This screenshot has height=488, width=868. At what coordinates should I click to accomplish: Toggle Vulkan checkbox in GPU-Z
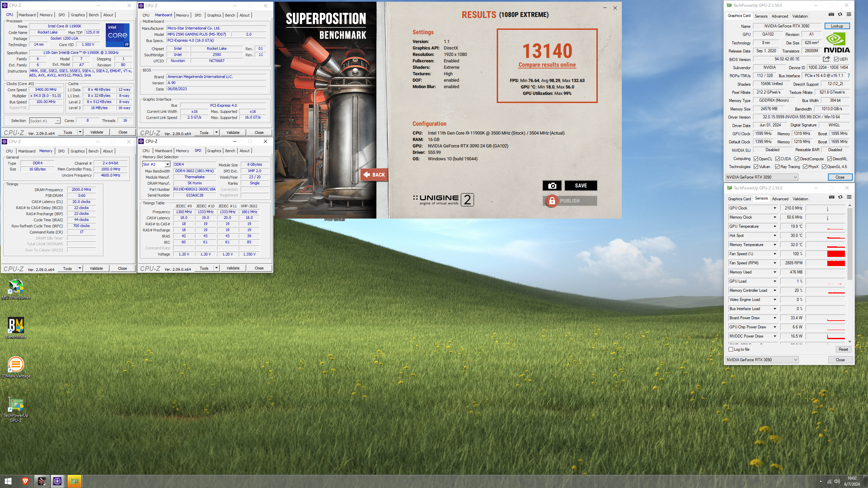(756, 167)
